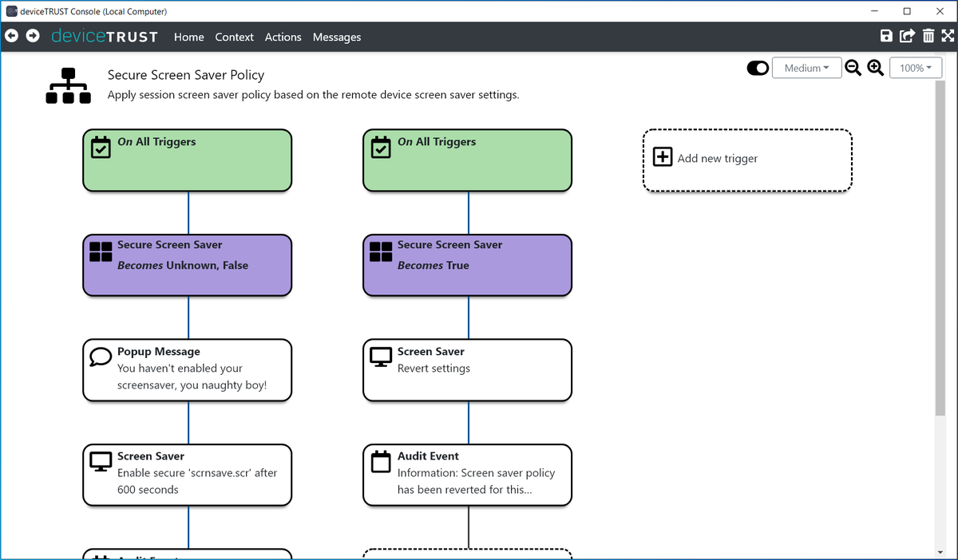
Task: Click the vertical scrollbar thumb
Action: click(x=939, y=247)
